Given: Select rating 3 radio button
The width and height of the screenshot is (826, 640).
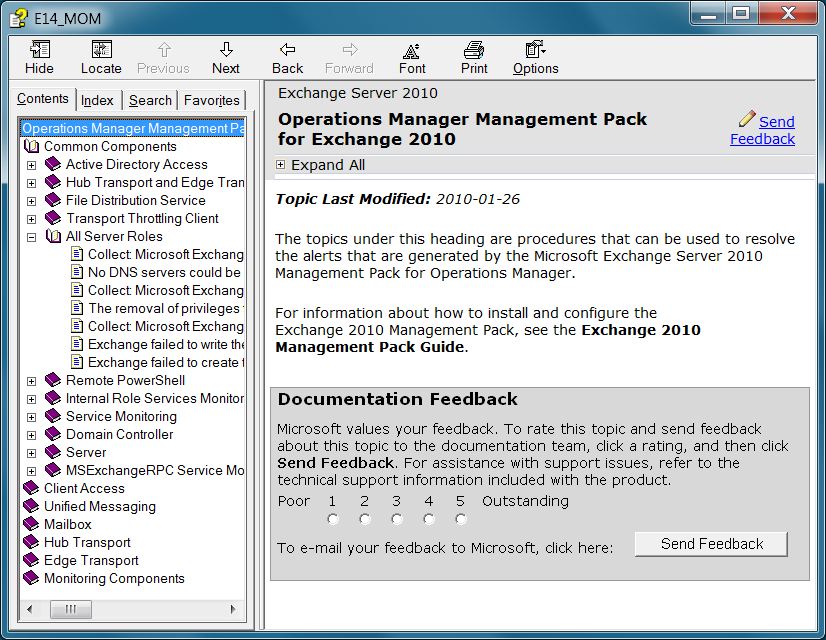Looking at the screenshot, I should 397,519.
